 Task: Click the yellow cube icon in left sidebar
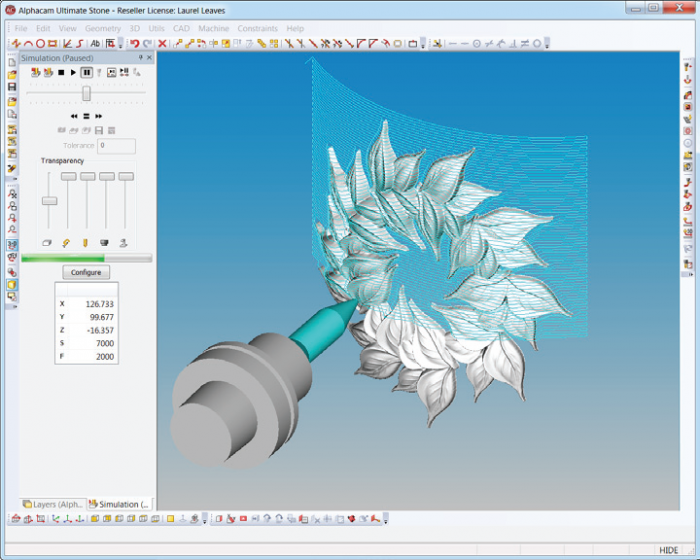pyautogui.click(x=12, y=285)
